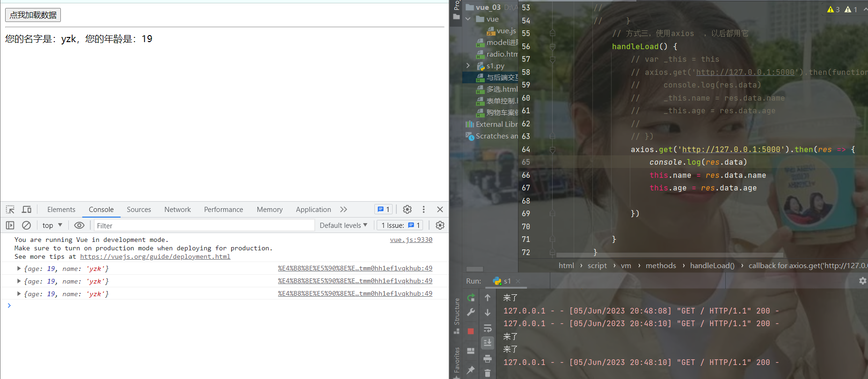
Task: Switch to the Performance tab
Action: click(x=224, y=210)
